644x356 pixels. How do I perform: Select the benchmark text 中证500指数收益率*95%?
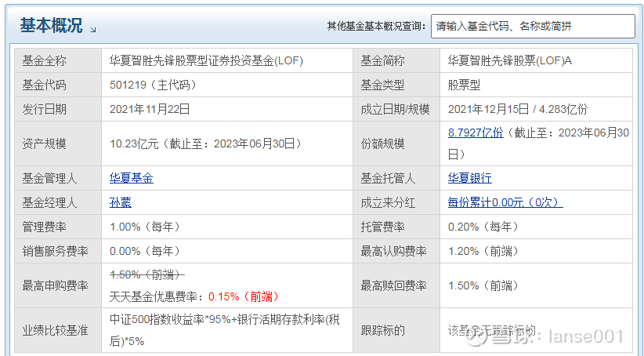[x=170, y=320]
